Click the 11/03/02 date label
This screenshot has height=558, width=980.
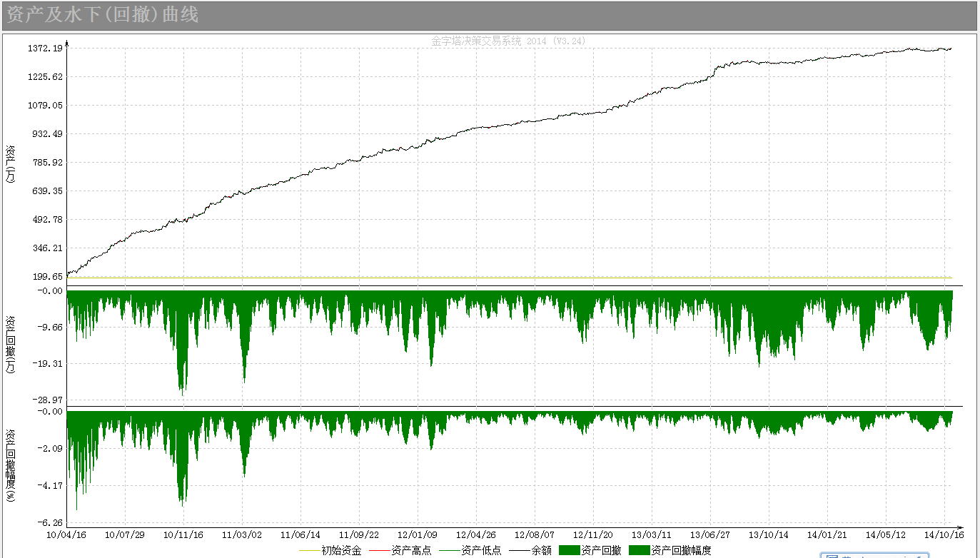point(242,534)
